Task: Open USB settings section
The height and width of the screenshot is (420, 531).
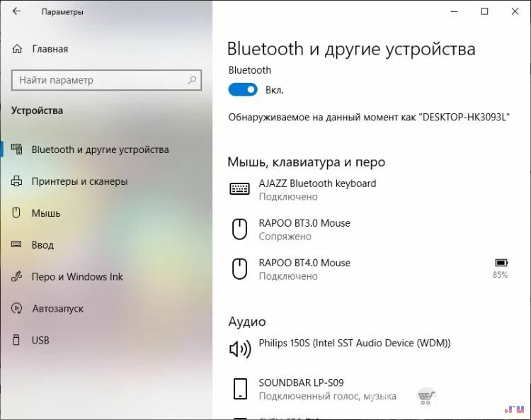Action: coord(40,340)
